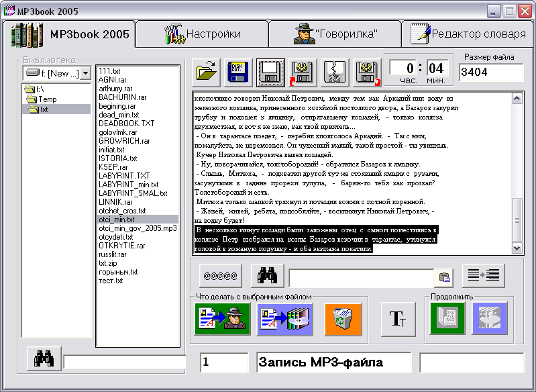The image size is (536, 392).
Task: Click the file size field showing 3404
Action: tap(491, 72)
